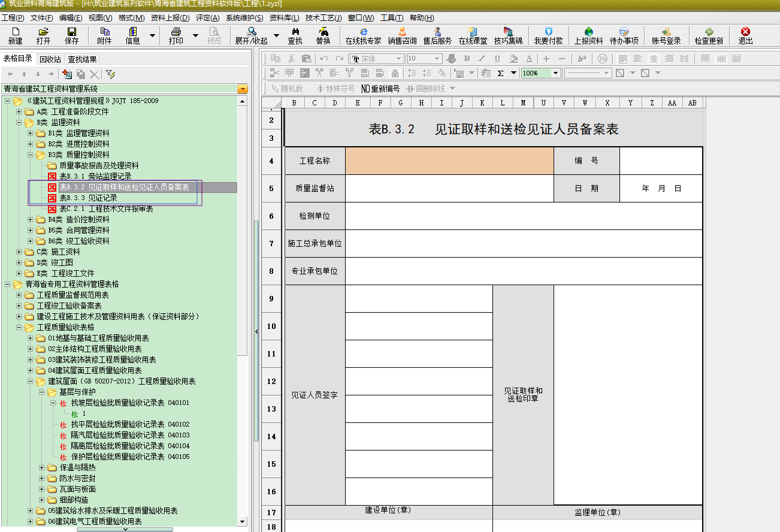Click the 工程名称 orange input cell
The image size is (780, 532).
(449, 161)
